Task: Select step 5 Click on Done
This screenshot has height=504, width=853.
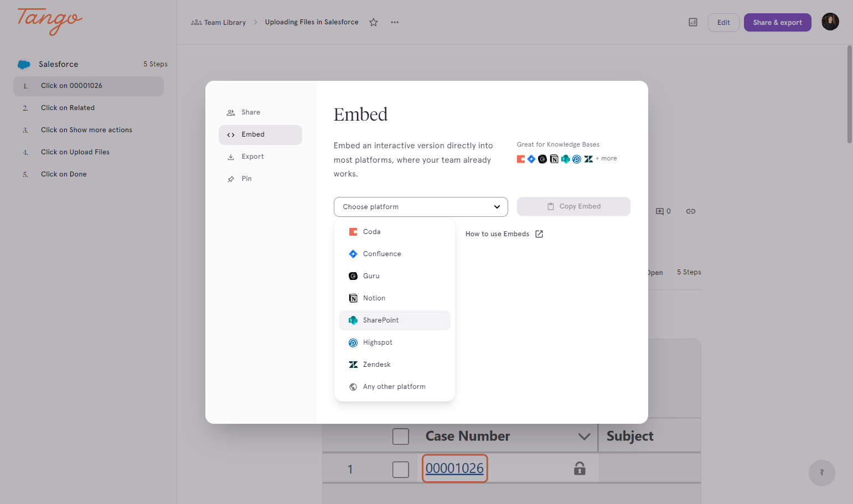Action: [89, 174]
